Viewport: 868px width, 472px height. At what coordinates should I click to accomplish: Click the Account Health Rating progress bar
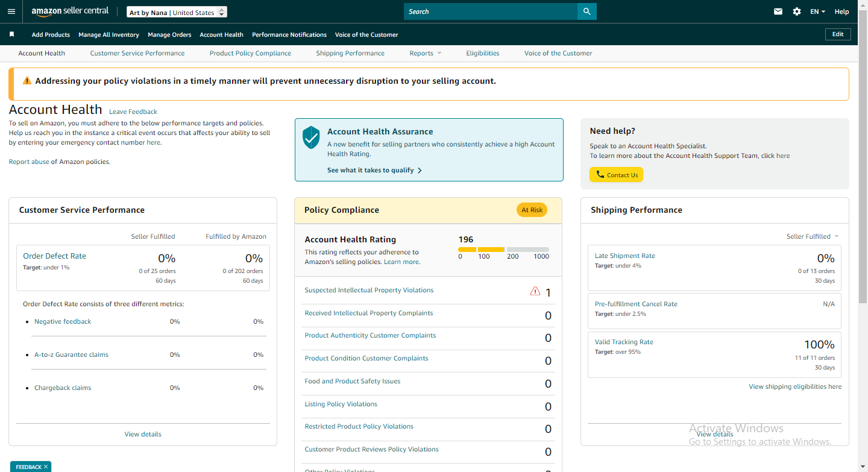click(x=503, y=249)
